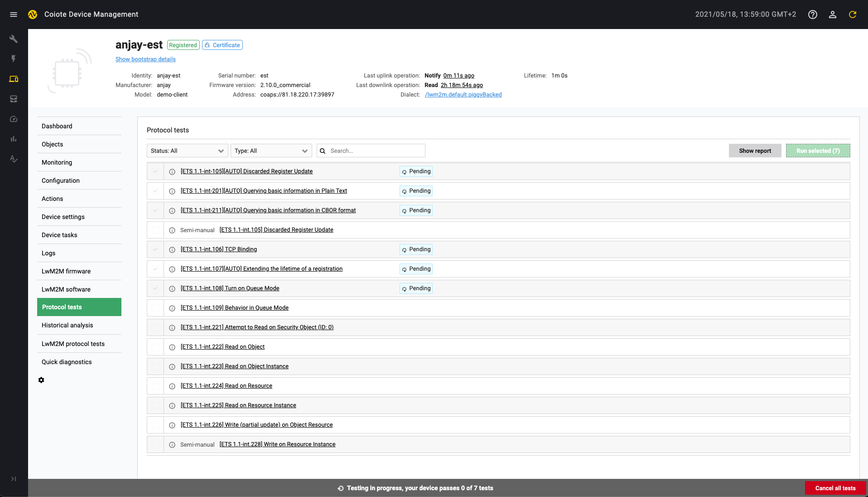Open the inbox tray icon in sidebar

click(x=14, y=99)
